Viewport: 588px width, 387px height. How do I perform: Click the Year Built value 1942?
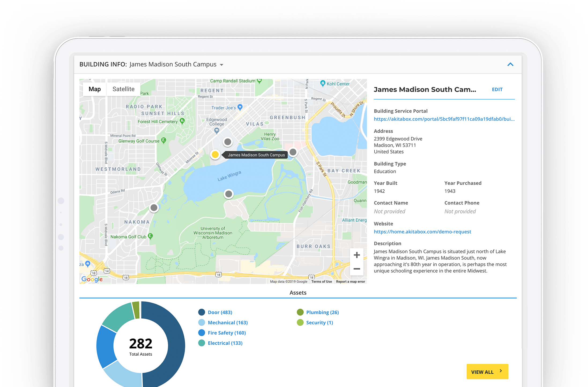[379, 191]
